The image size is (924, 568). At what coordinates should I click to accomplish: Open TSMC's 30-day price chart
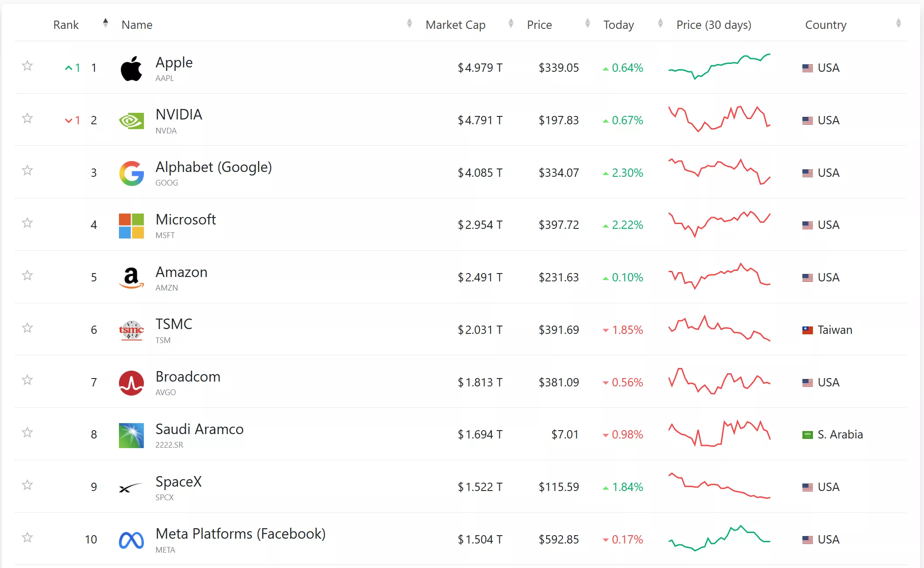pos(719,328)
